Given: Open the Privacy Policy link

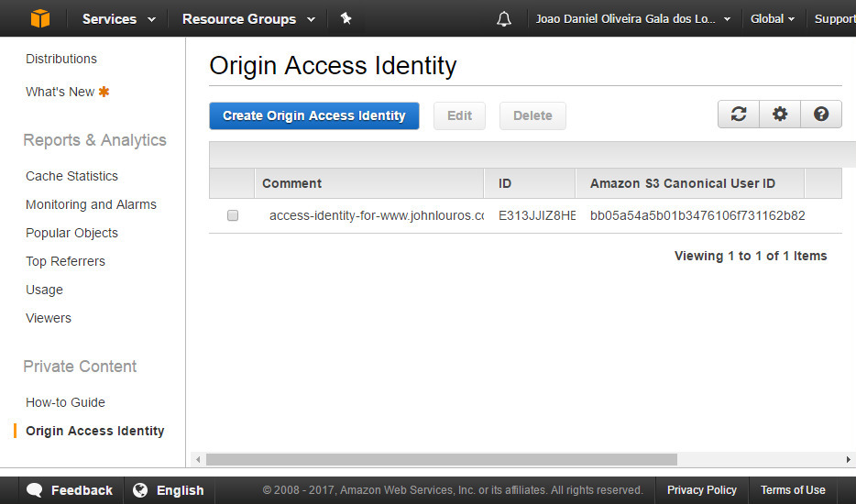Looking at the screenshot, I should (701, 490).
